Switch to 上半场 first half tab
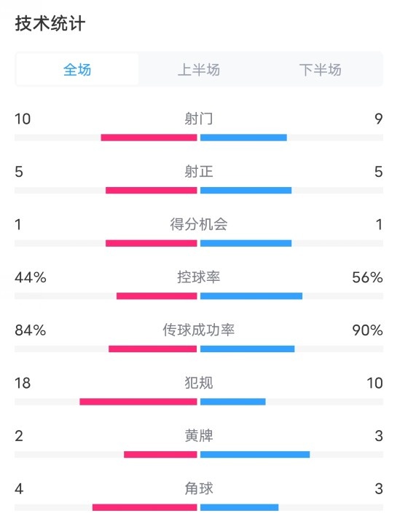This screenshot has height=532, width=400. click(x=199, y=70)
